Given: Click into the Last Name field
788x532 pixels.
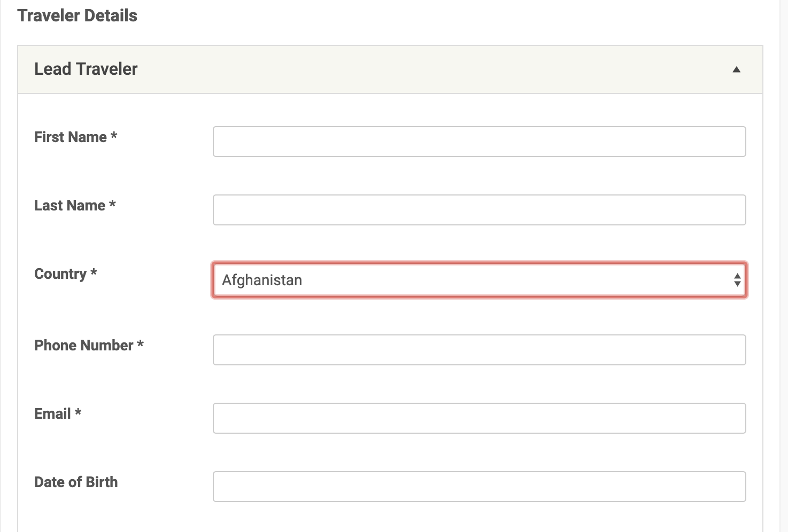Looking at the screenshot, I should pos(479,210).
